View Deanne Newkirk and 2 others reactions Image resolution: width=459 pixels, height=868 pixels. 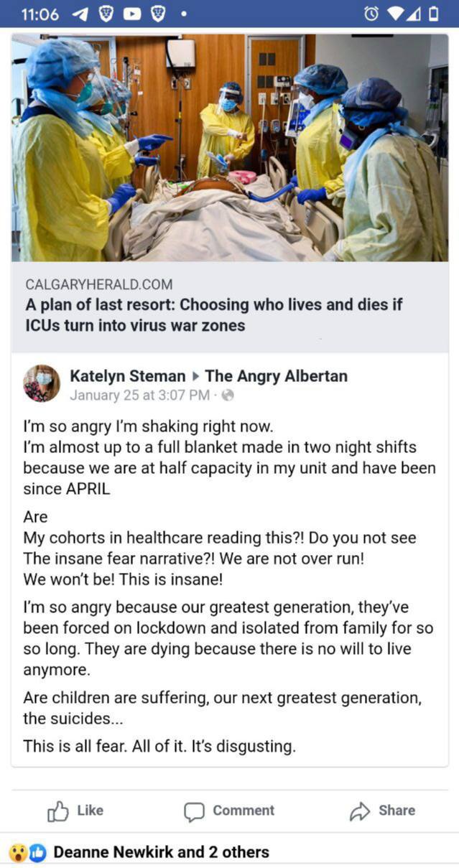(x=161, y=852)
